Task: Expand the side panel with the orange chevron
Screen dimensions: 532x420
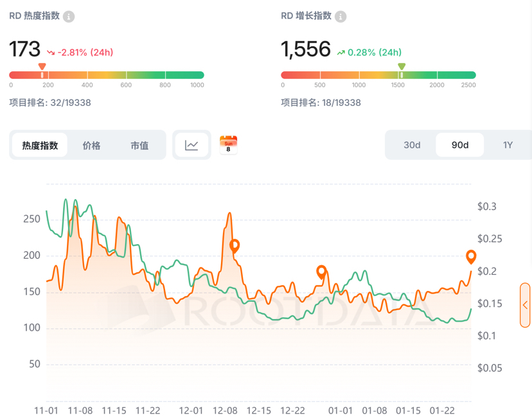Action: click(x=526, y=305)
